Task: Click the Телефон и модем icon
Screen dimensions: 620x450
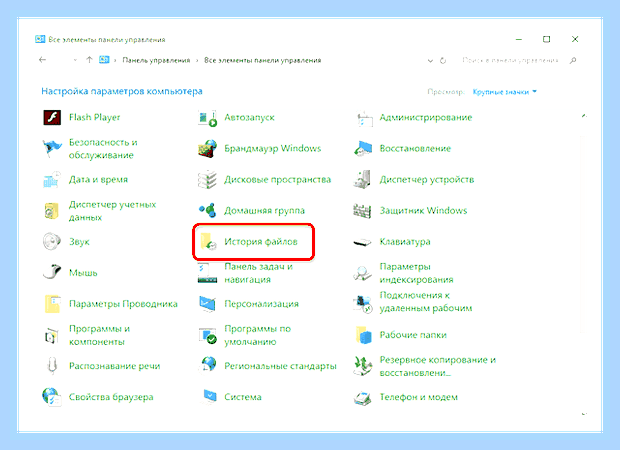Action: point(362,398)
